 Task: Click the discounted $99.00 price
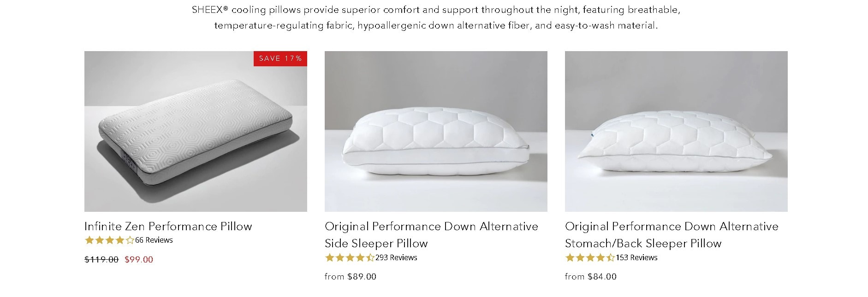point(138,260)
